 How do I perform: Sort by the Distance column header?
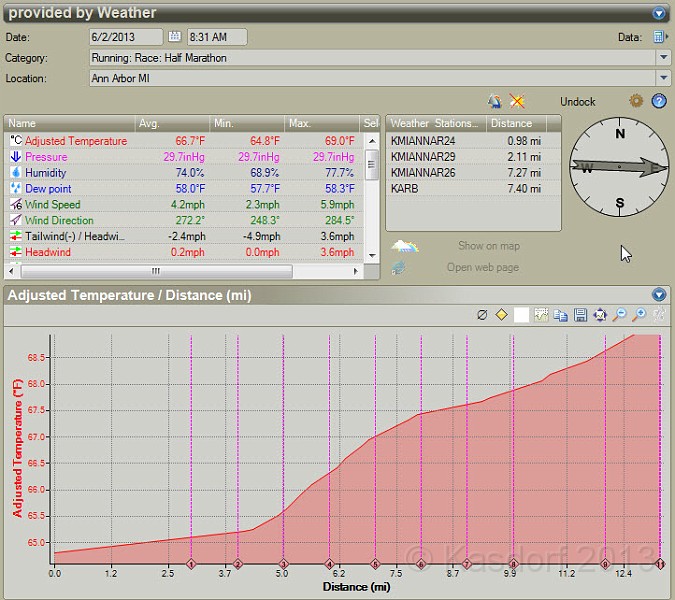(x=510, y=124)
